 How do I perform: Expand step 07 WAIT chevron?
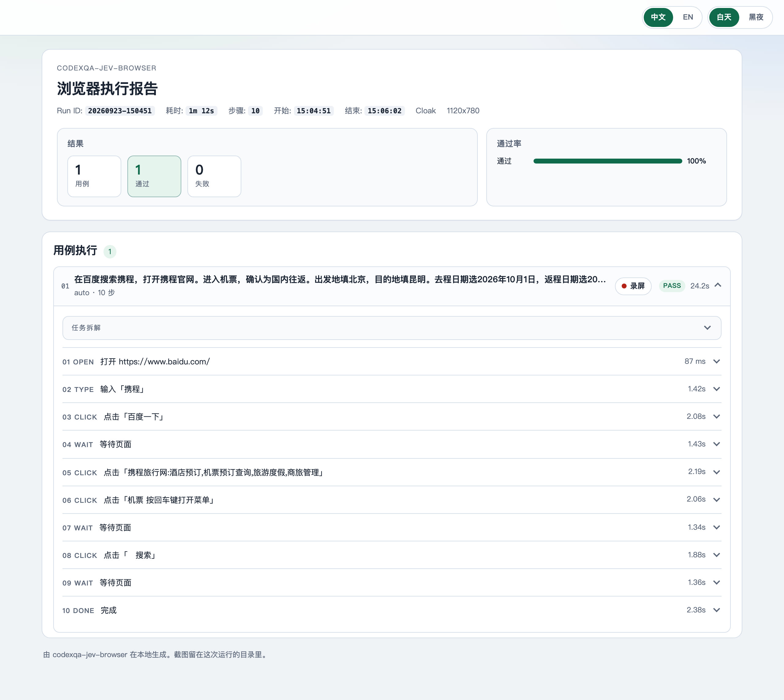pos(716,527)
